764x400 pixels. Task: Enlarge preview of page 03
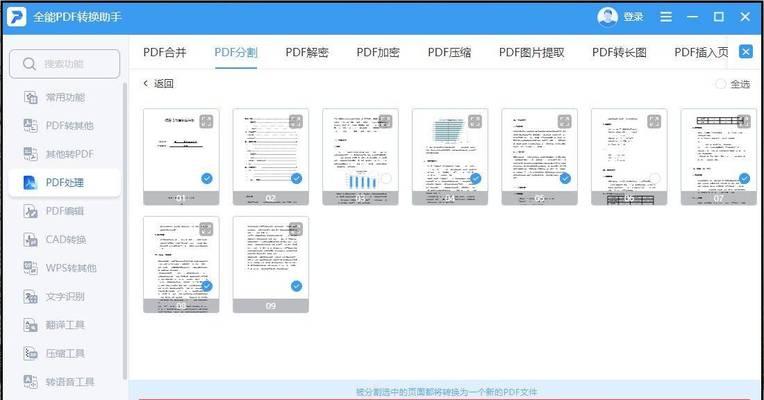click(x=385, y=121)
